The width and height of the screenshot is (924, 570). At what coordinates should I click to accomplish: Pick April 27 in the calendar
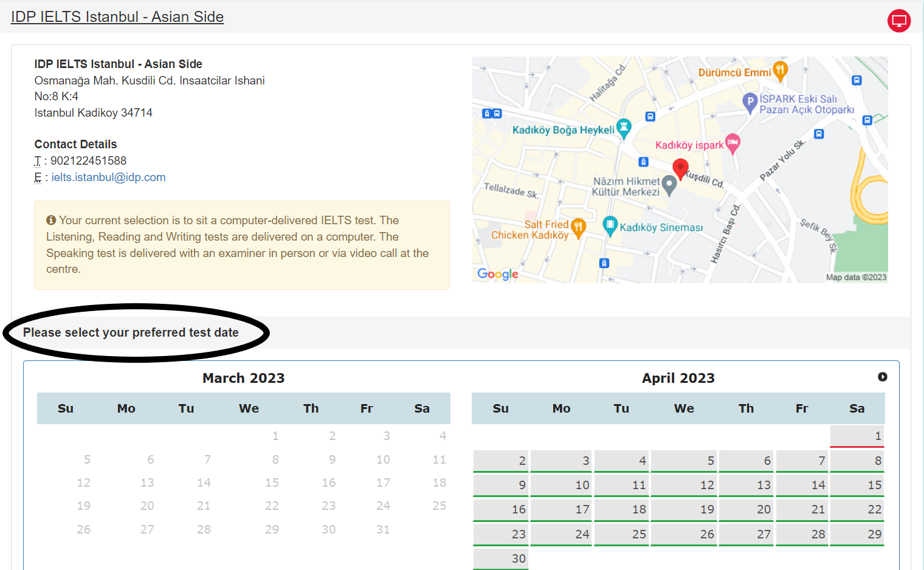coord(746,535)
